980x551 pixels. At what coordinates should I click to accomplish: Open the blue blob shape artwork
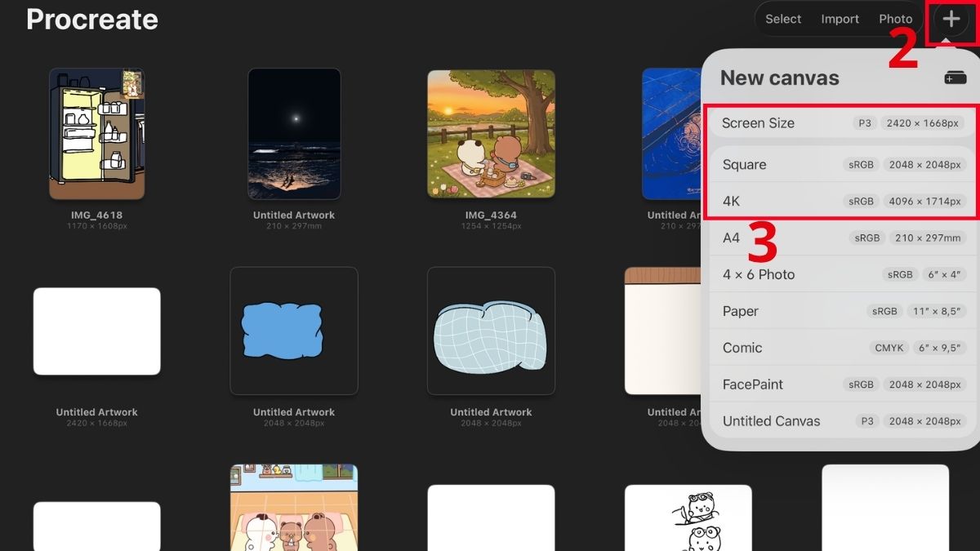pos(294,331)
